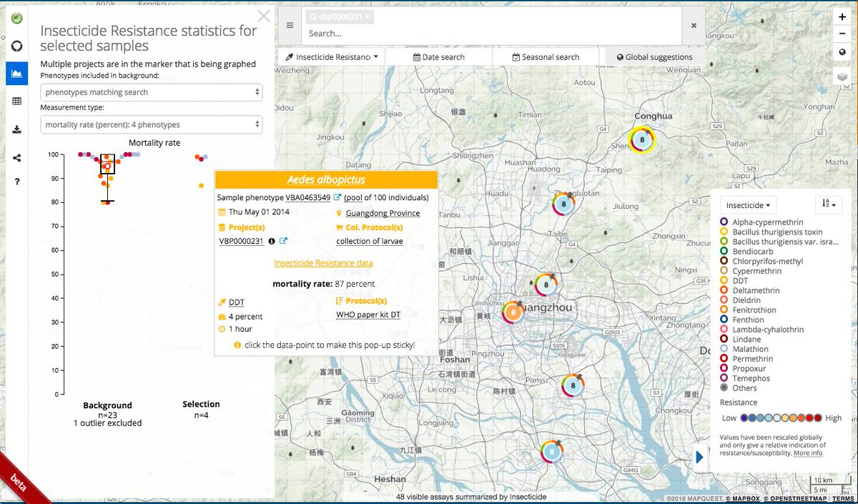Click the globe icon in the map controls

coord(842,52)
